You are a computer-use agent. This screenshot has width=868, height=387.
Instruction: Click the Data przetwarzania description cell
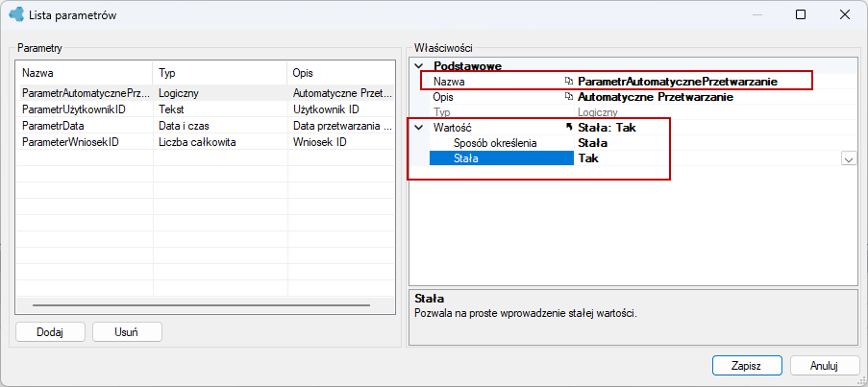(341, 126)
